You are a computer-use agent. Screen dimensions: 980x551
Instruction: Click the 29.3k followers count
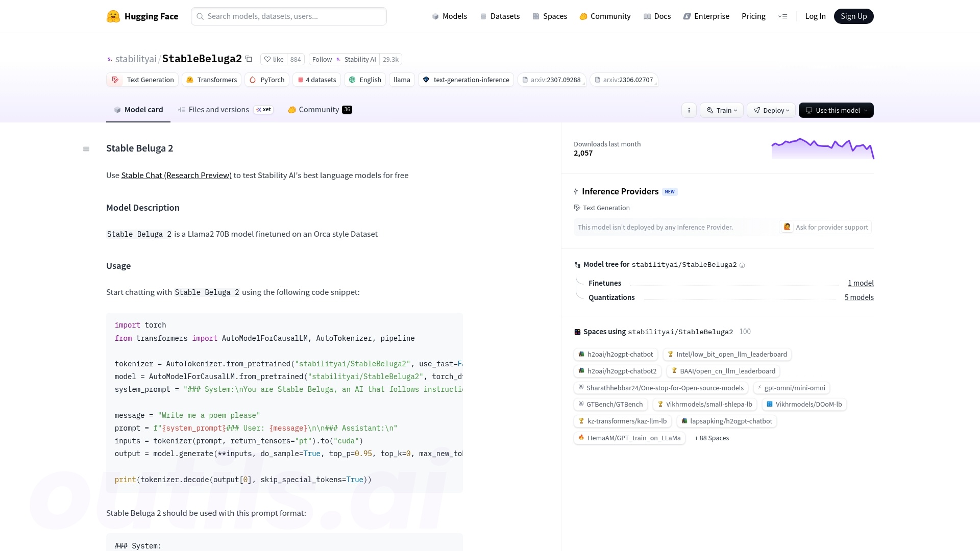390,59
